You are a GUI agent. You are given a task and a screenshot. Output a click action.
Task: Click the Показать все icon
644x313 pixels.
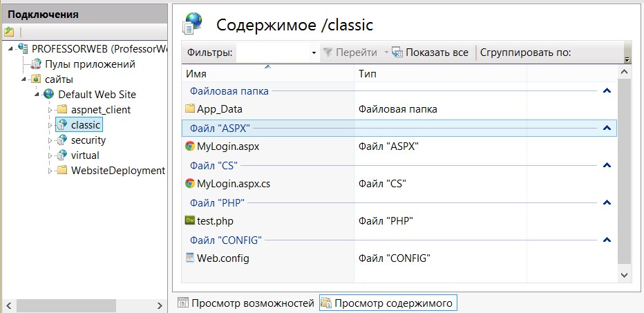point(397,53)
